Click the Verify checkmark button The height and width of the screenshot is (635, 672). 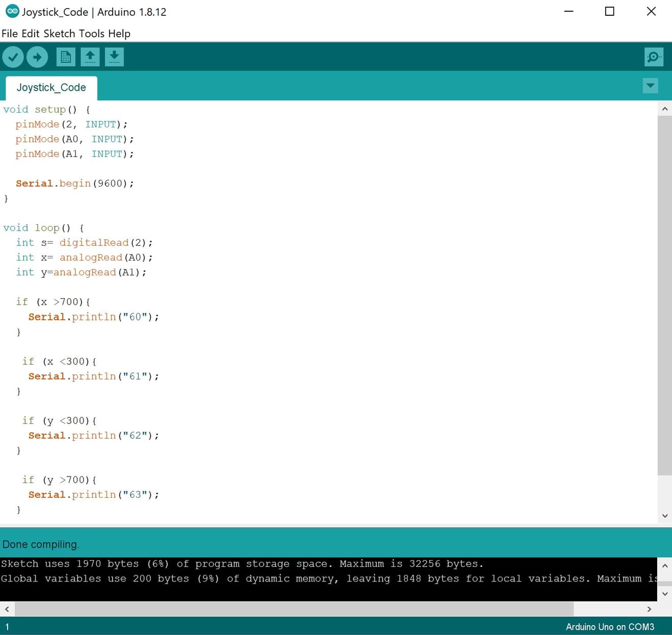click(x=13, y=57)
